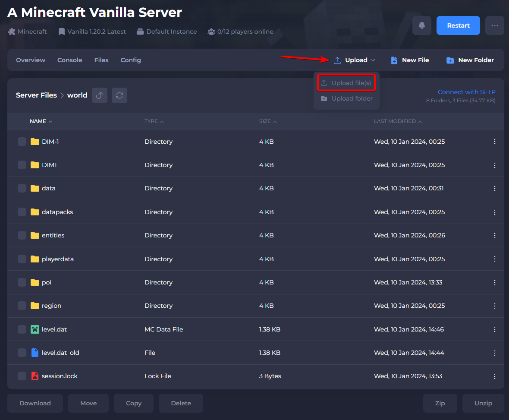Tick the poi folder checkbox
Image resolution: width=509 pixels, height=420 pixels.
pos(22,283)
